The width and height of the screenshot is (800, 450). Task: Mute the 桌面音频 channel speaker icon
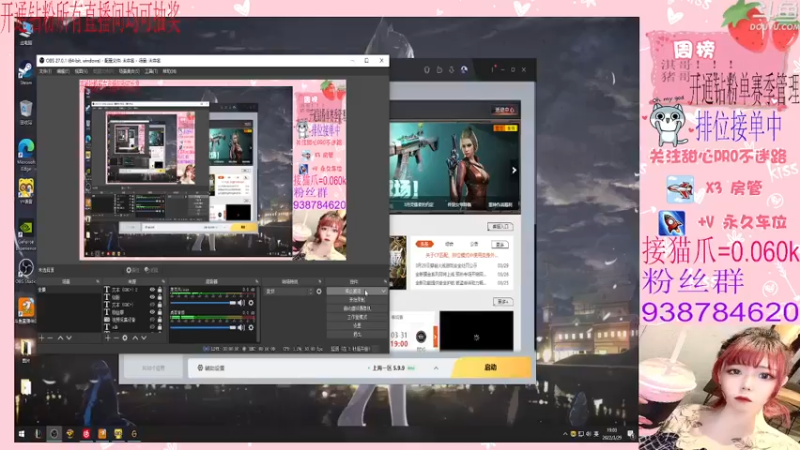click(241, 328)
